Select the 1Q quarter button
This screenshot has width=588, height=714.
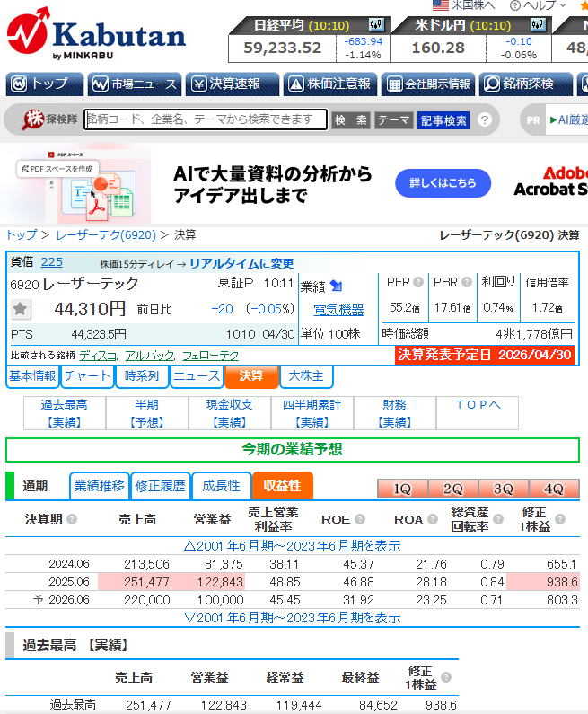click(402, 489)
